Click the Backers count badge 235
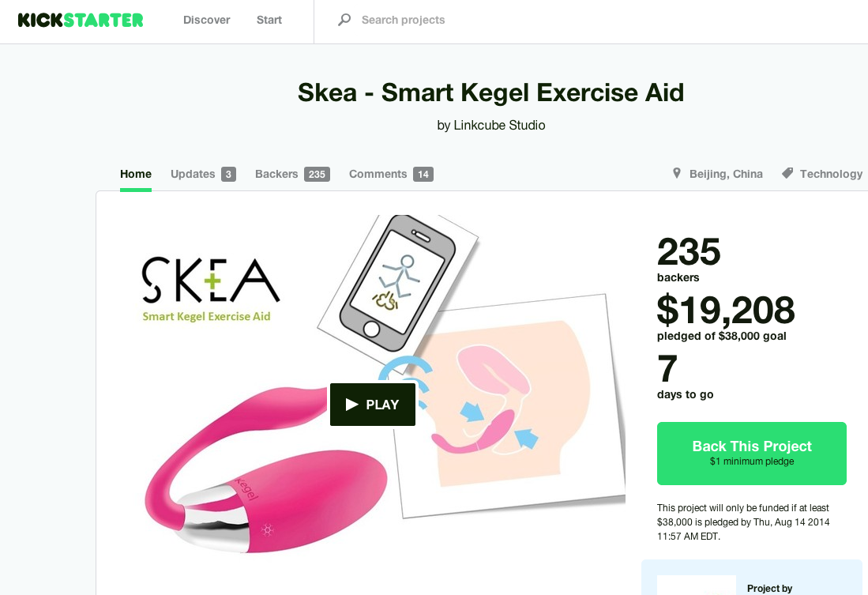The width and height of the screenshot is (868, 595). pos(317,175)
